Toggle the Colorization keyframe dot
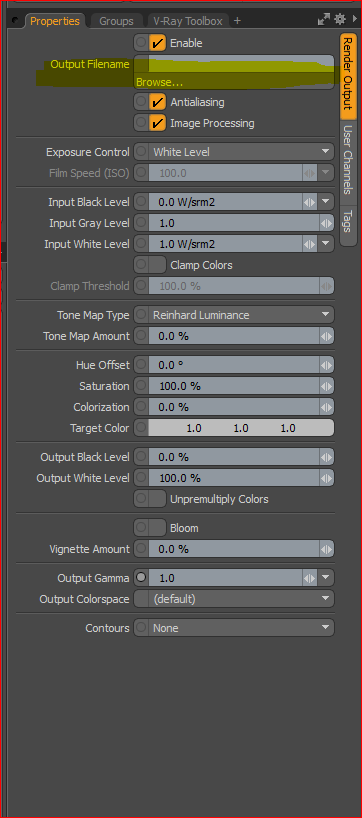Viewport: 362px width, 818px height. pos(141,407)
